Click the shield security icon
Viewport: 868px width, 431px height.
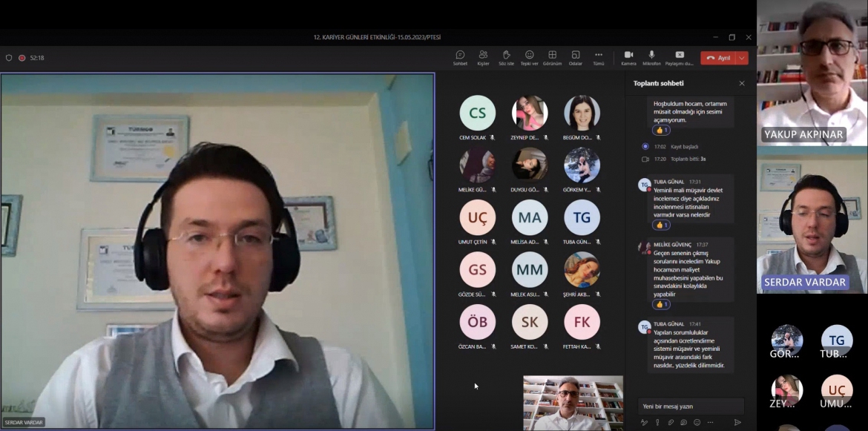[x=9, y=58]
